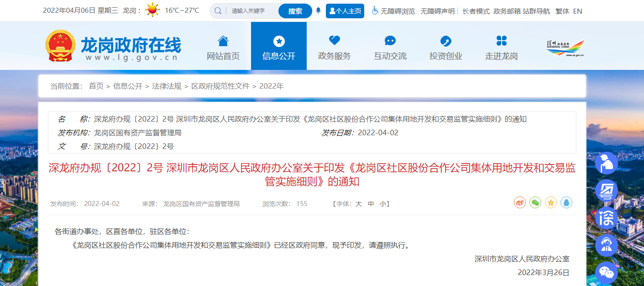Set font size to medium (中)
Viewport: 644px width, 286px height.
(371, 204)
